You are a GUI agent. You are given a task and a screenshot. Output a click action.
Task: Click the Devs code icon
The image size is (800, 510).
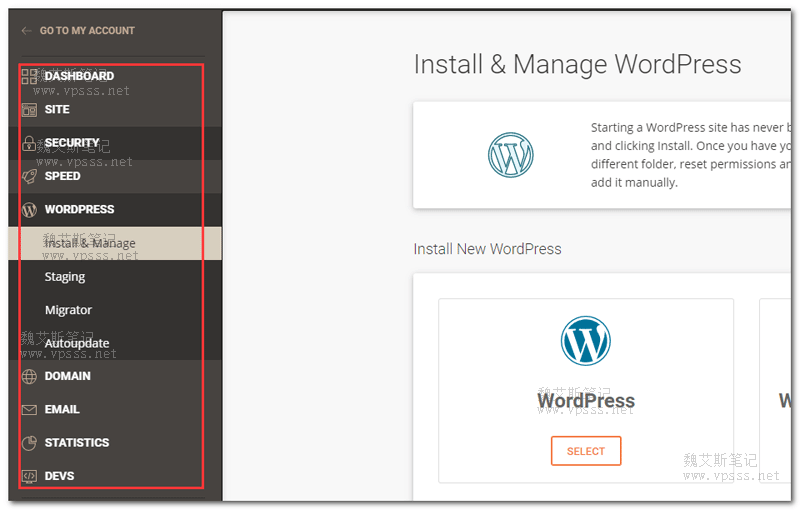pyautogui.click(x=29, y=476)
